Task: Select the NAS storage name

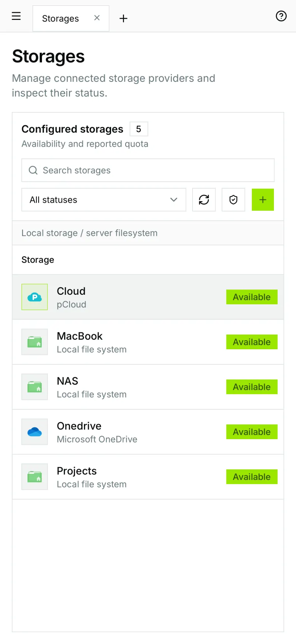Action: click(68, 381)
